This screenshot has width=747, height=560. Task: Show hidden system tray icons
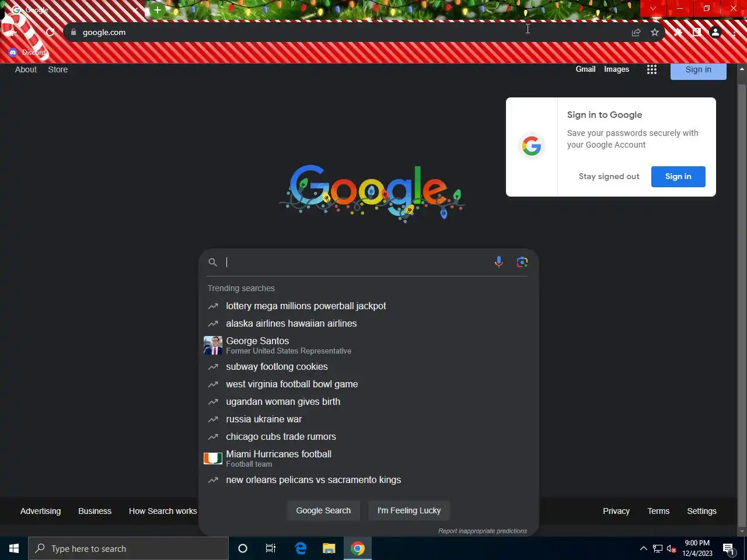coord(643,548)
